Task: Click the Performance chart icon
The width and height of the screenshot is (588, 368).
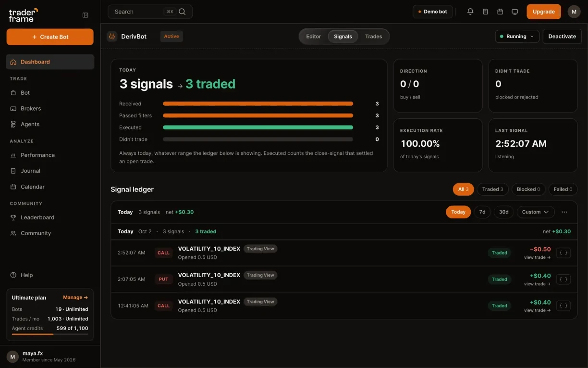Action: click(x=13, y=155)
